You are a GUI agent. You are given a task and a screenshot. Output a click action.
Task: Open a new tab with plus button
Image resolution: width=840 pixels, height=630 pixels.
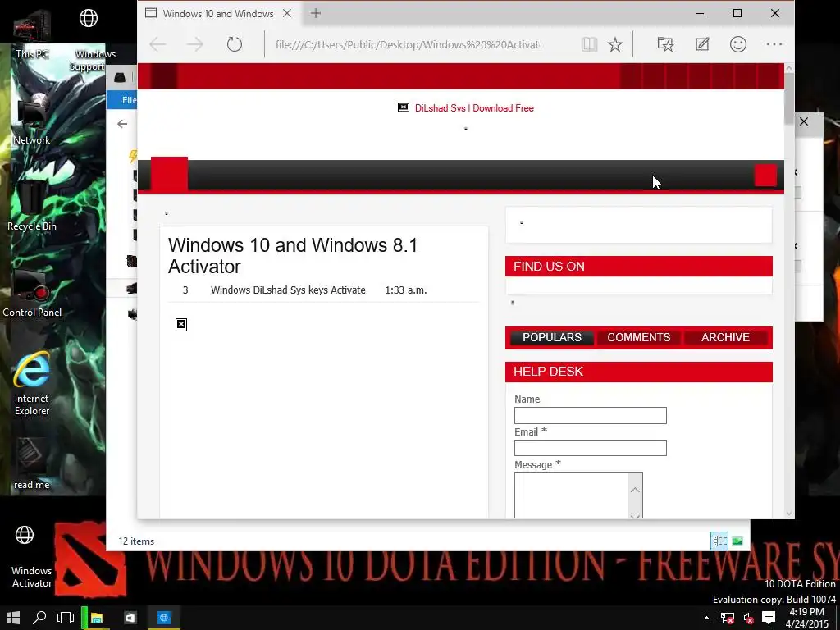316,13
